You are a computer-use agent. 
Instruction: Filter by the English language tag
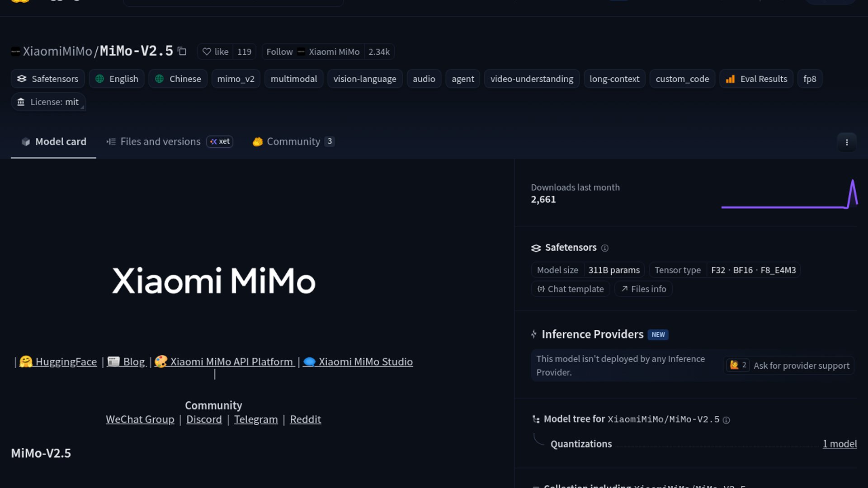(x=116, y=79)
